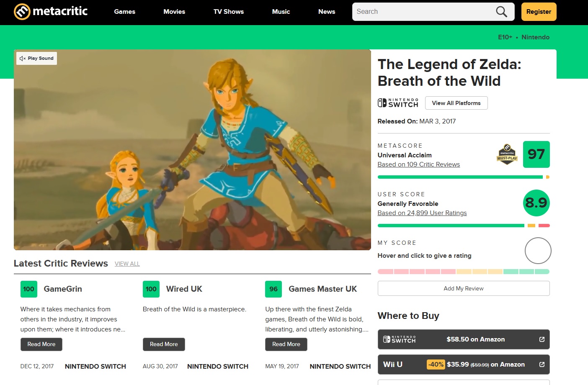
Task: Open the Movies menu
Action: pos(174,12)
